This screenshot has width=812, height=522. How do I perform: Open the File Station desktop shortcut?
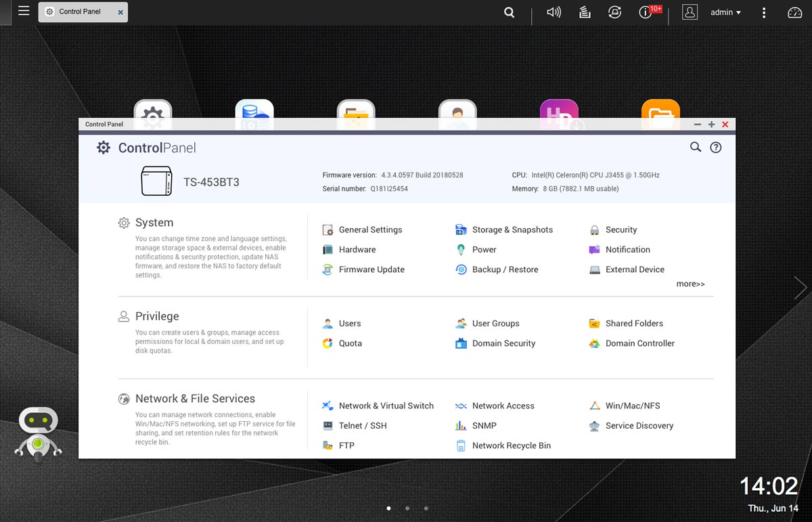(x=660, y=109)
